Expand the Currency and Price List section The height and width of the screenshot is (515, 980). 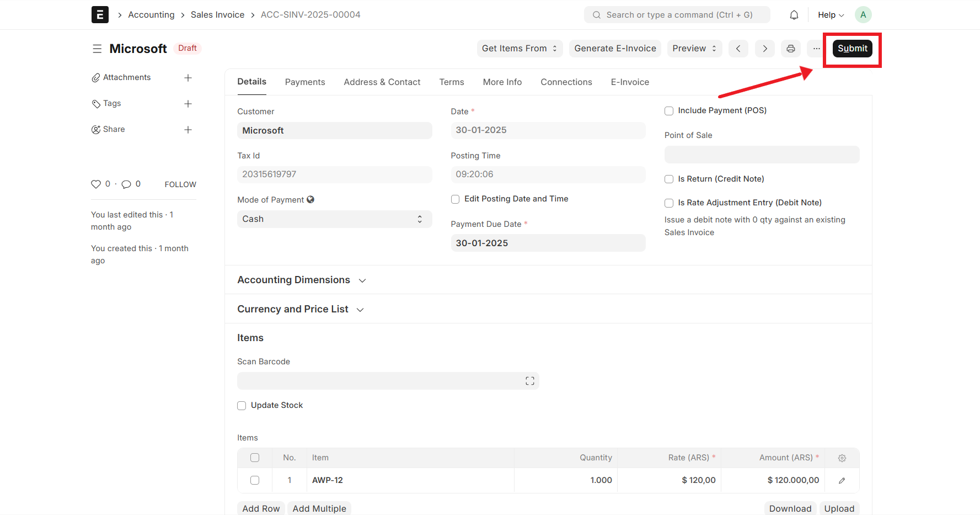coord(360,310)
